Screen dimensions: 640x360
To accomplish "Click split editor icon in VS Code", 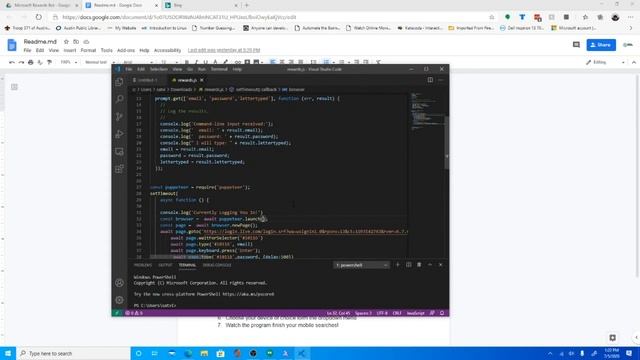I will (x=430, y=80).
